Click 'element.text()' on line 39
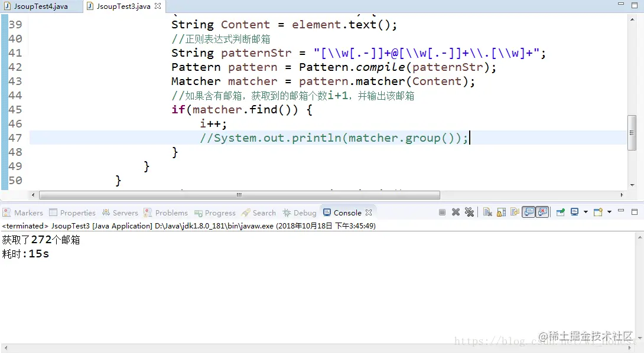The image size is (644, 353). (x=341, y=25)
